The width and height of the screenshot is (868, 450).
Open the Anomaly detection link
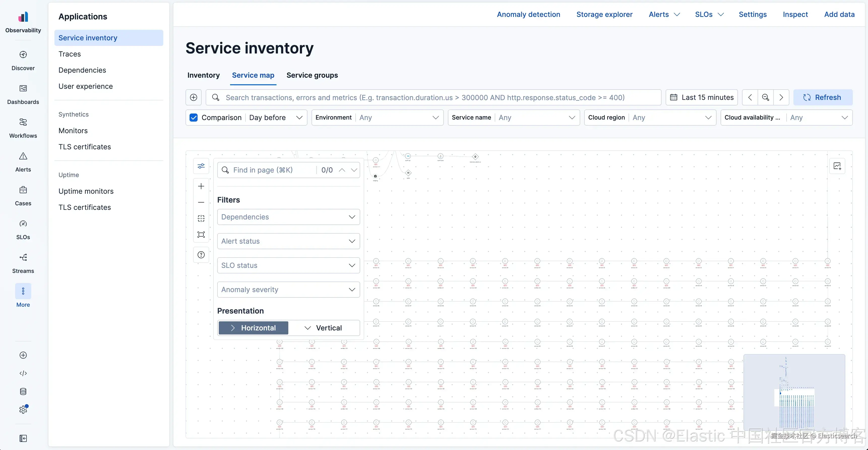point(528,15)
